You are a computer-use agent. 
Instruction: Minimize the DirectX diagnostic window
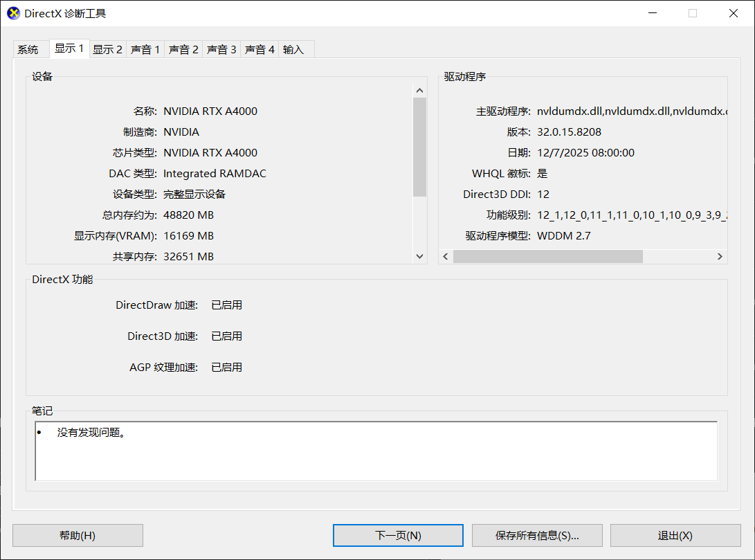click(652, 13)
